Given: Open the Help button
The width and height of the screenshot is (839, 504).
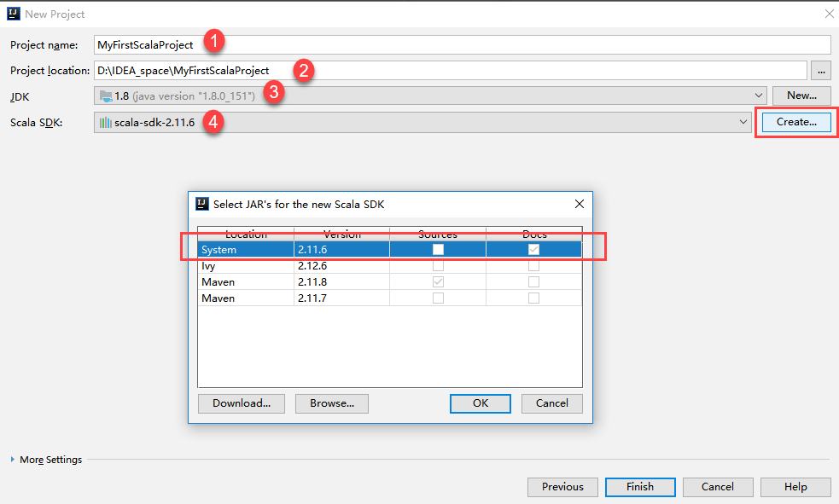Looking at the screenshot, I should click(795, 487).
